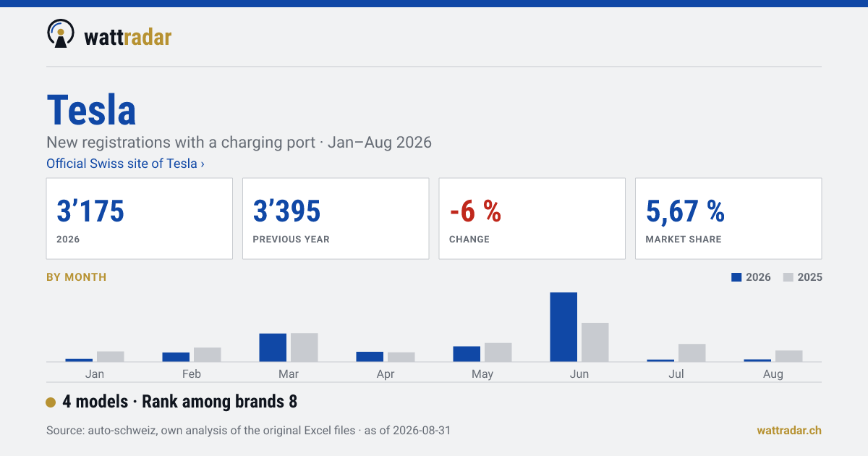This screenshot has width=868, height=456.
Task: Click the 4 models rank among brands text
Action: [180, 402]
